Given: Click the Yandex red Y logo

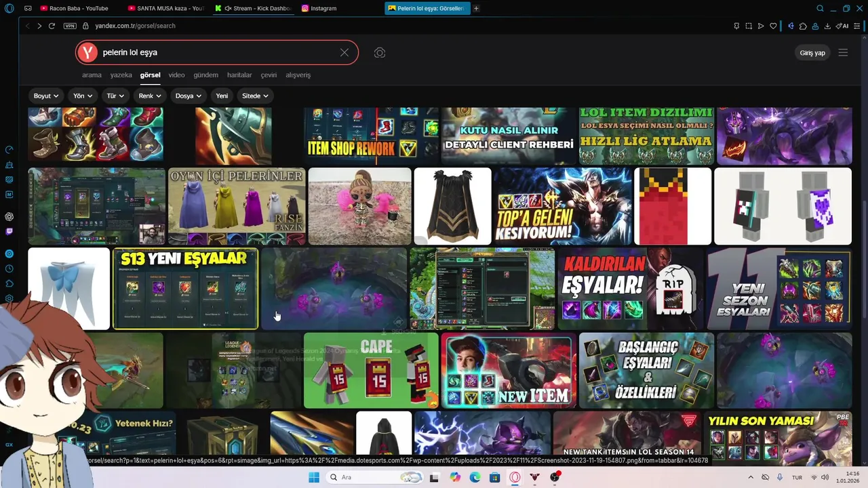Looking at the screenshot, I should [87, 52].
